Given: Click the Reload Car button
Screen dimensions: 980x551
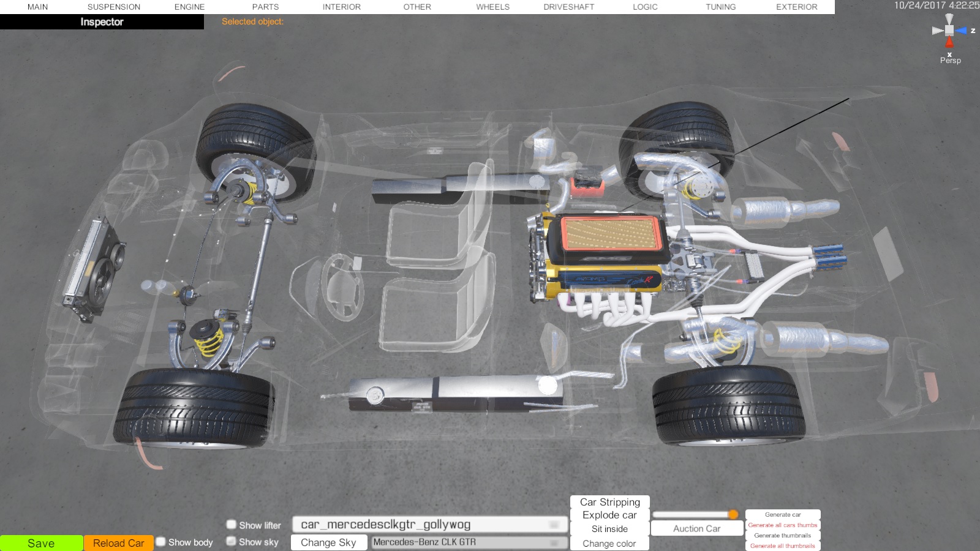Looking at the screenshot, I should pyautogui.click(x=119, y=543).
